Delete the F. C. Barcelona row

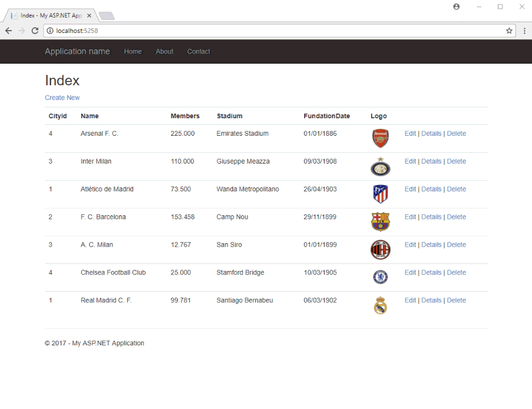[x=456, y=217]
